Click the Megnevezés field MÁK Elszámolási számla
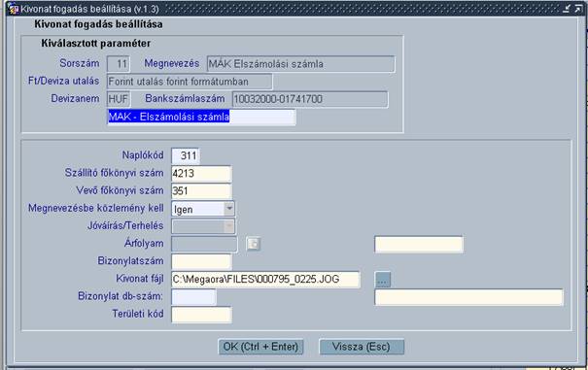This screenshot has height=370, width=588. 300,64
